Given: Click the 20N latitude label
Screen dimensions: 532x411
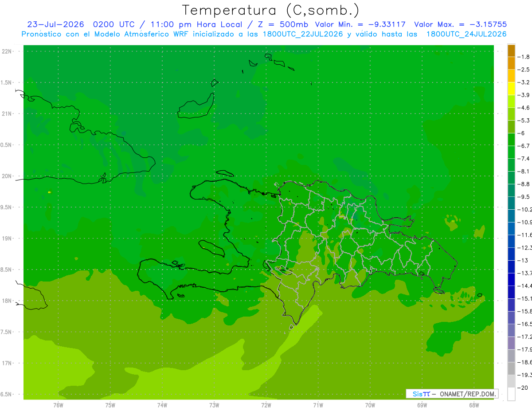Looking at the screenshot, I should pos(7,176).
